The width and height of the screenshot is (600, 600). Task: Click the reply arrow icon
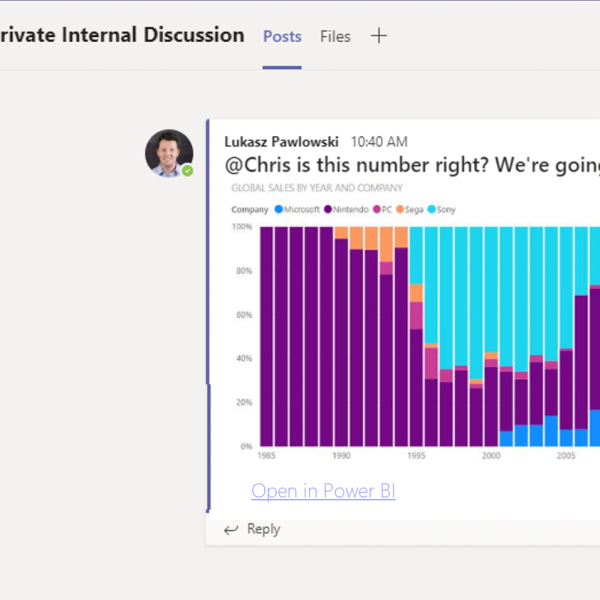click(x=231, y=530)
